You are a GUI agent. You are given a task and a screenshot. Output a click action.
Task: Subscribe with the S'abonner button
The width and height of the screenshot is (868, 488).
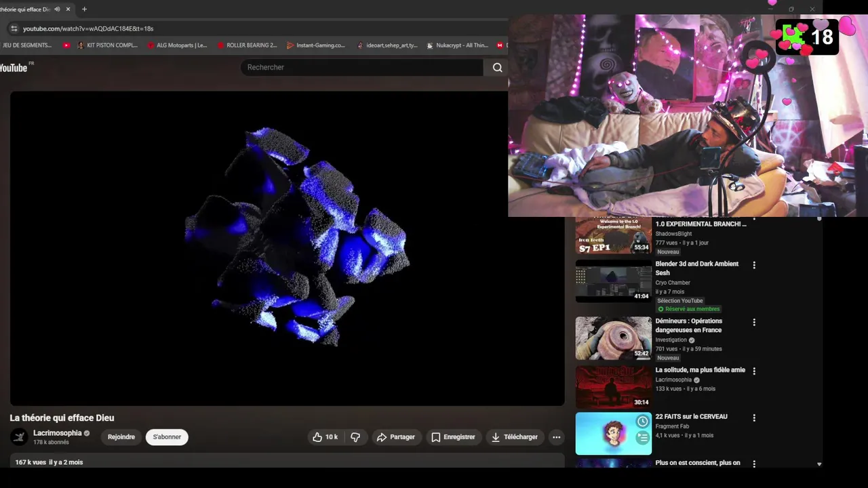click(x=167, y=437)
